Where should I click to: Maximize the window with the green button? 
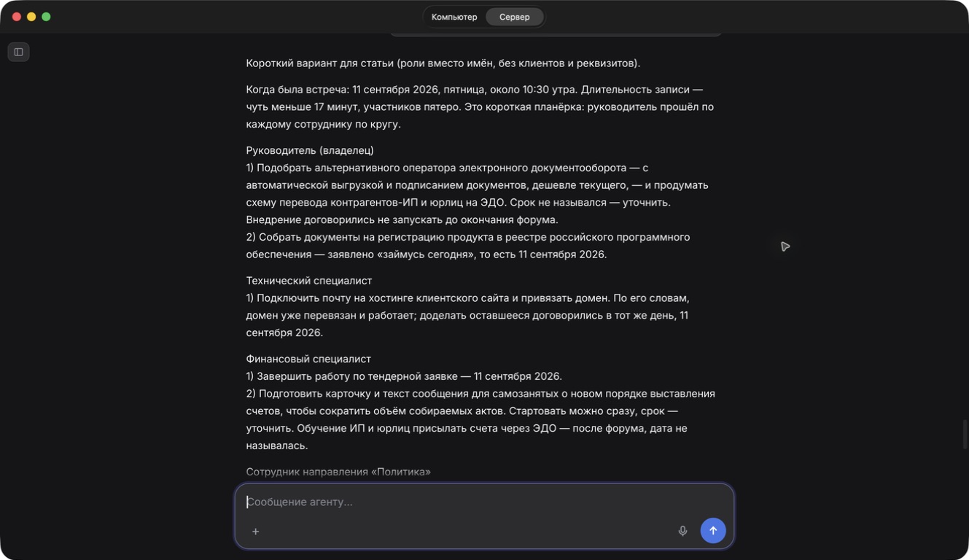click(x=46, y=17)
